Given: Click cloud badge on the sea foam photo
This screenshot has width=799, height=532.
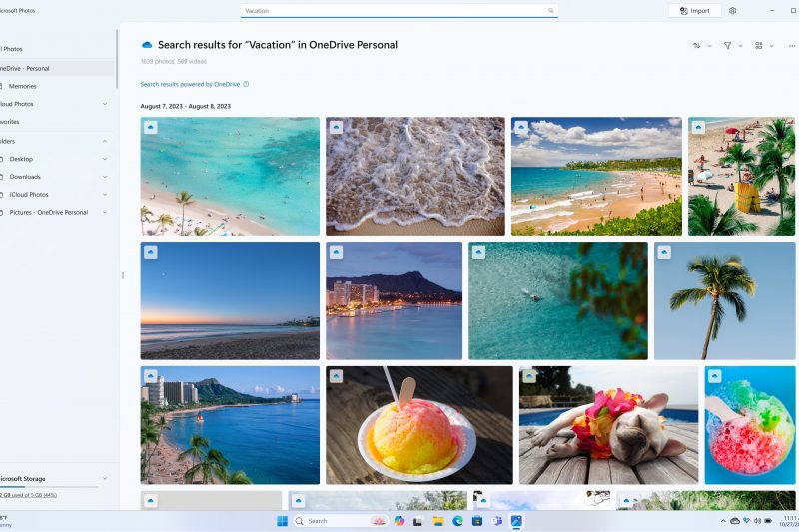Looking at the screenshot, I should click(336, 127).
